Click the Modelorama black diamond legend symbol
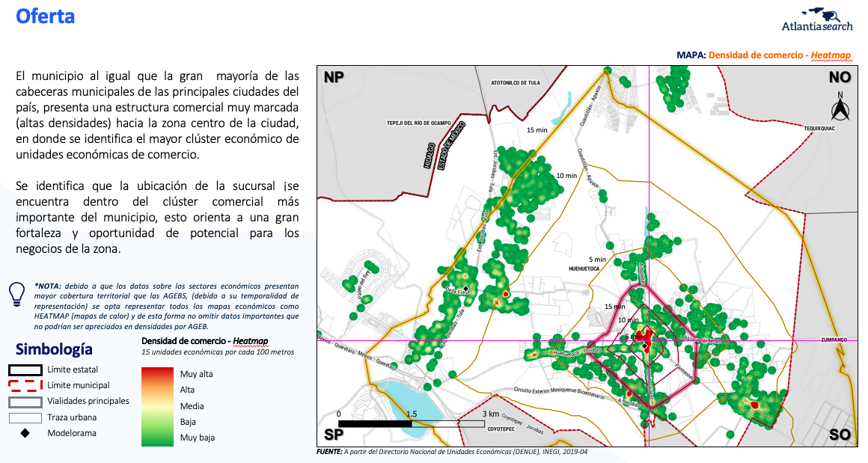 click(25, 433)
